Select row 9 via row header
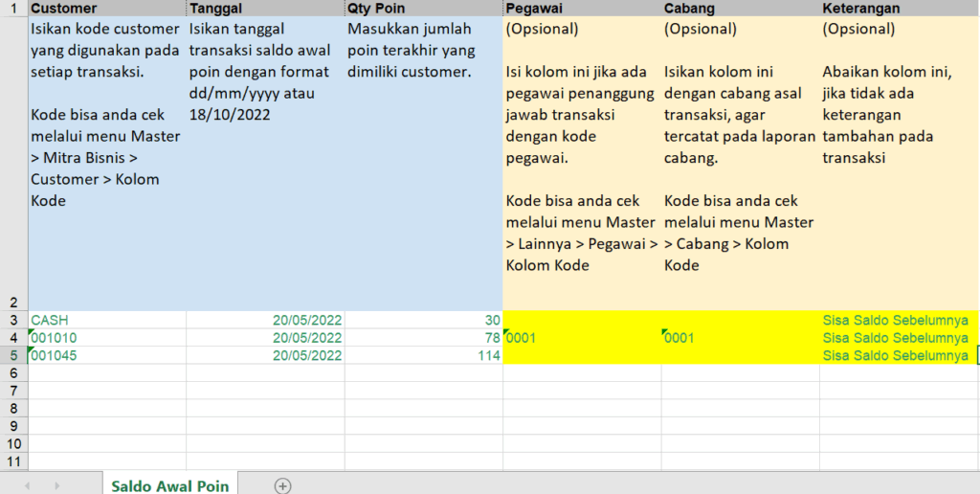The width and height of the screenshot is (980, 494). pos(13,426)
